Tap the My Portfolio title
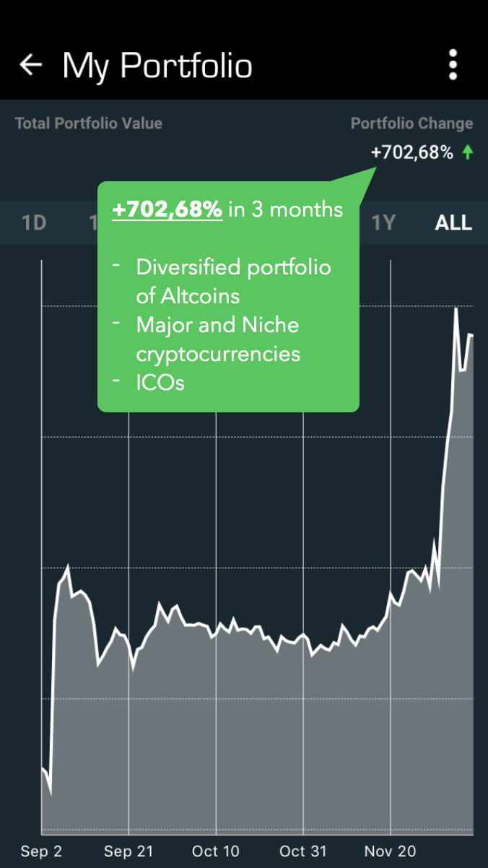Screen dimensions: 488x868 pos(157,66)
